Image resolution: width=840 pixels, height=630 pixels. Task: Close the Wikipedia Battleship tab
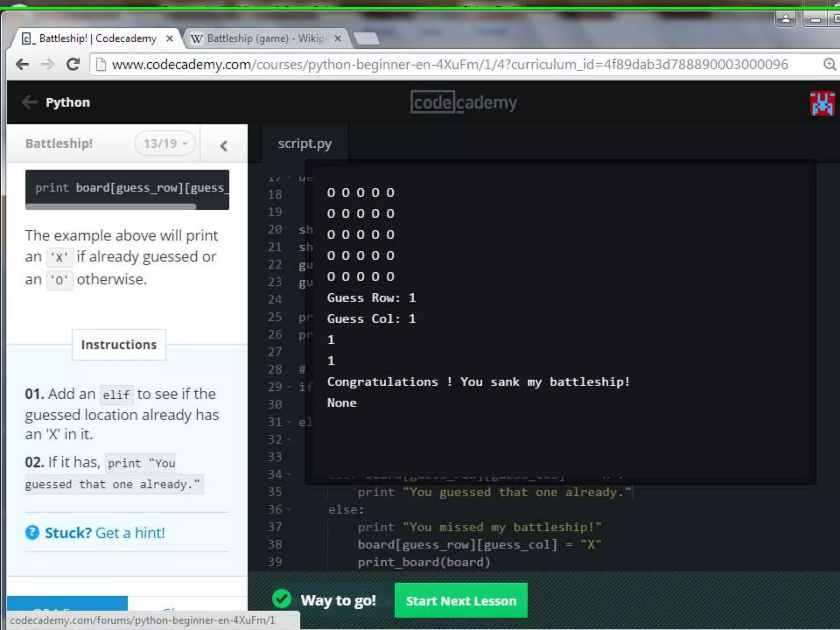point(338,39)
